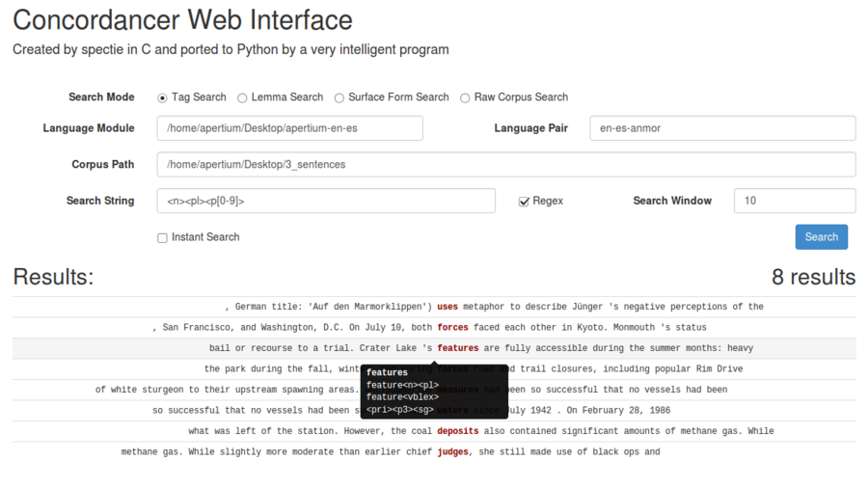
Task: Click highlighted "forces" in San Francisco result
Action: (452, 328)
